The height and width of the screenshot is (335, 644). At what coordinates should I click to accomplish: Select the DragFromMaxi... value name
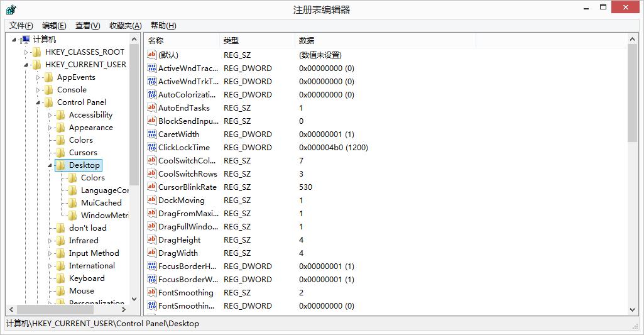[188, 213]
